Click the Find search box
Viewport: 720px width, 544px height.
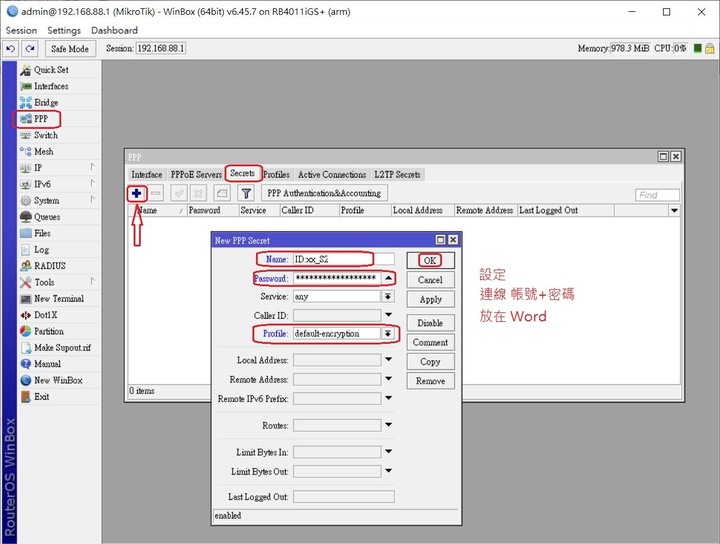point(657,195)
